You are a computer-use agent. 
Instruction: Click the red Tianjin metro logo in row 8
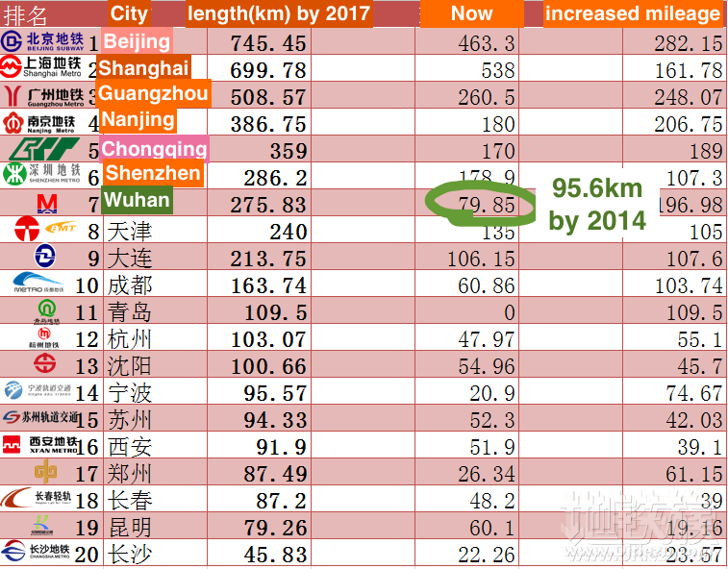27,229
